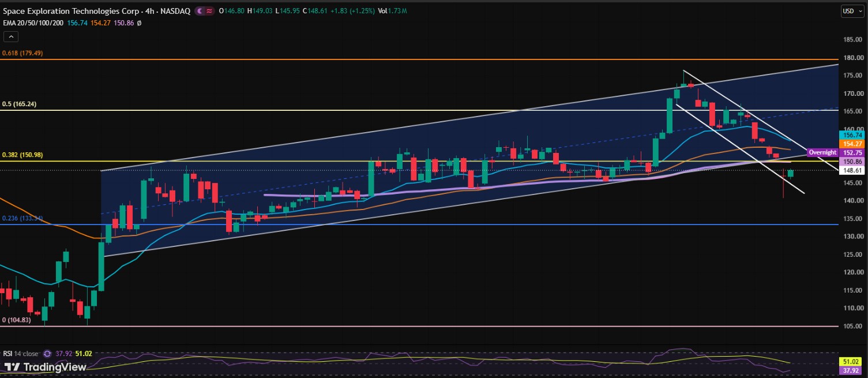Click the purple 37.92 RSI legend value
The height and width of the screenshot is (378, 868).
[x=63, y=354]
